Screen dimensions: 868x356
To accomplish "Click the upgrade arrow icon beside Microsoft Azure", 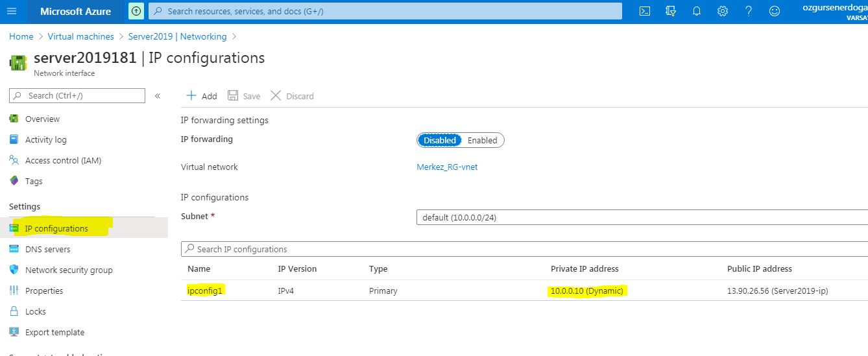I will (136, 11).
